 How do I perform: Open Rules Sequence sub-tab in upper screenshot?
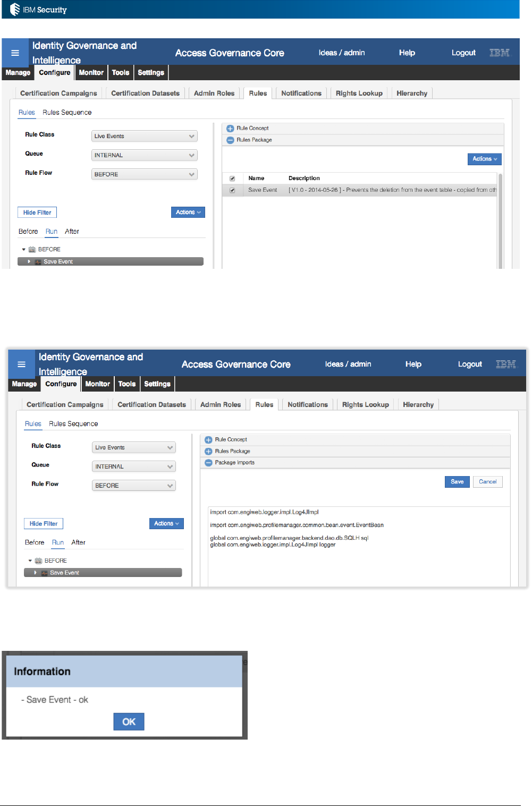click(67, 113)
